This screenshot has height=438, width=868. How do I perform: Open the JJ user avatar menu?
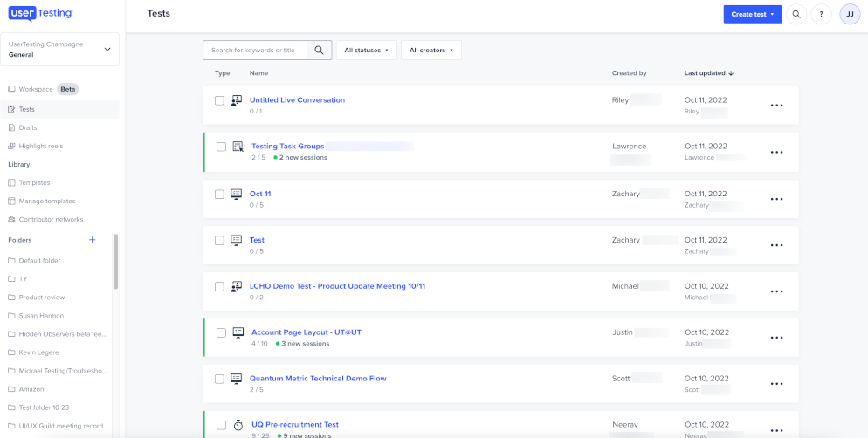(850, 14)
